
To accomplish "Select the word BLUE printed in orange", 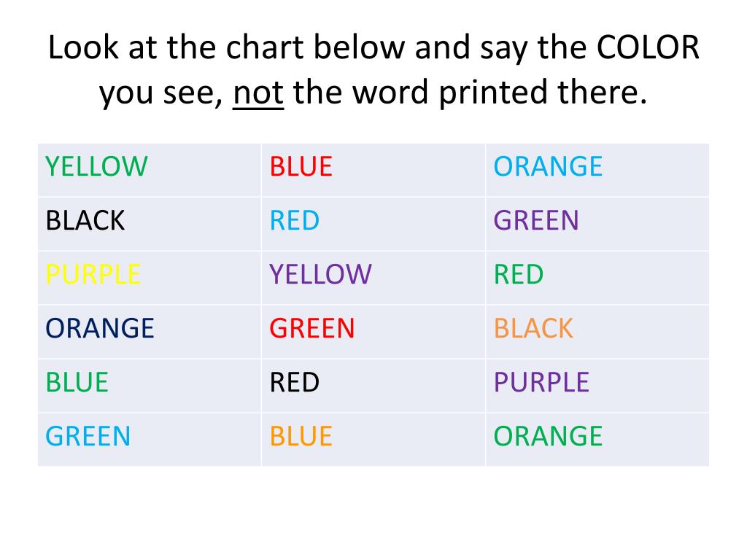I will (301, 436).
